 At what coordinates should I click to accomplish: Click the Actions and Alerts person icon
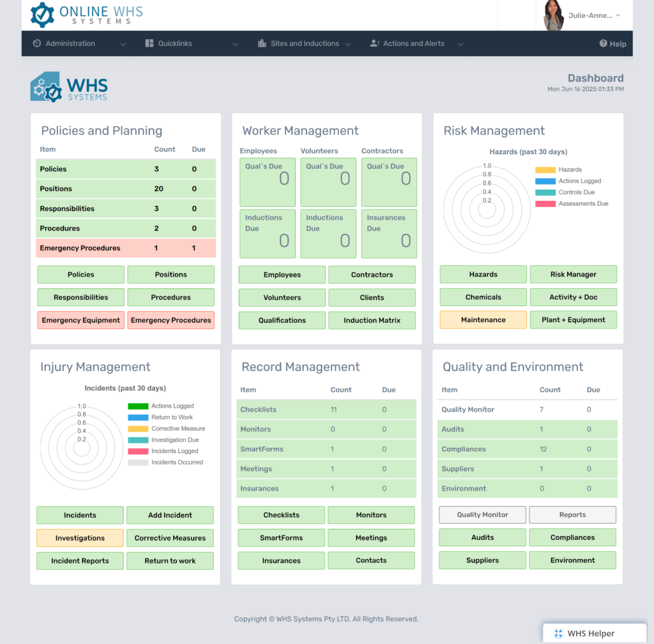[374, 43]
